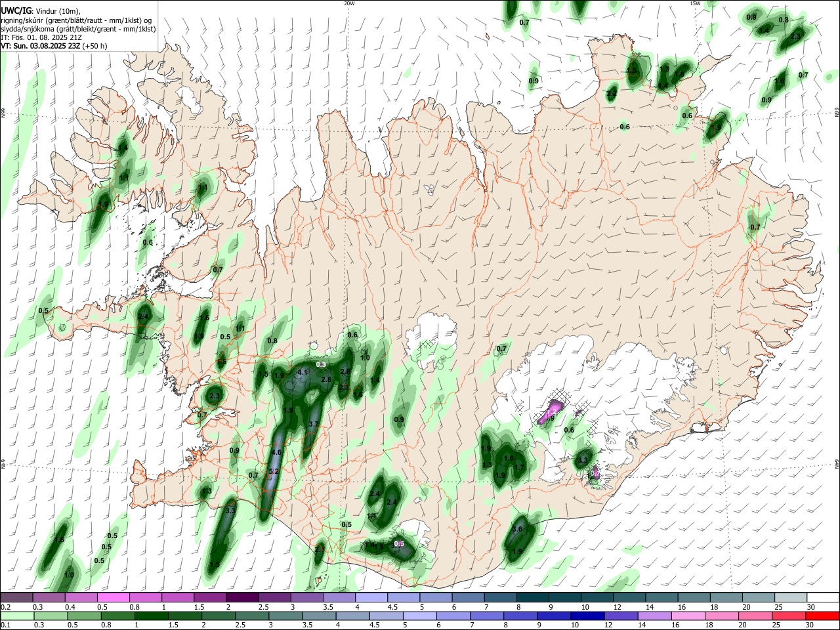Click the 0.1 label on the rain scale
Viewport: 840px width, 630px height.
(x=5, y=625)
